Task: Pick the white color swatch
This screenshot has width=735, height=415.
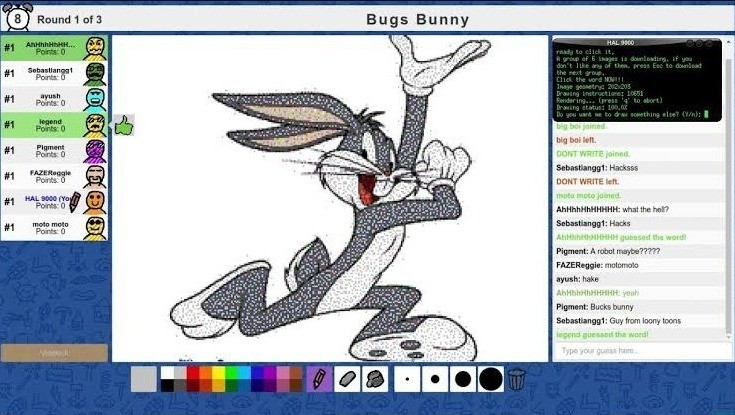Action: 167,373
